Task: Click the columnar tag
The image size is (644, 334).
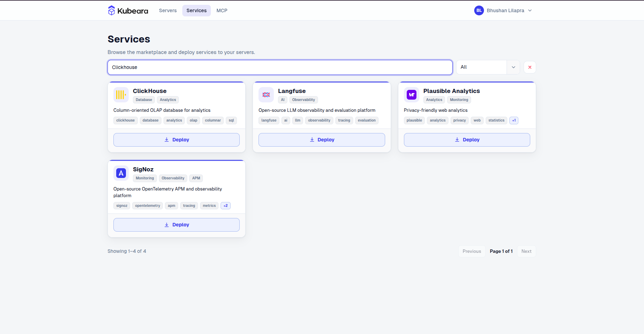Action: click(213, 121)
